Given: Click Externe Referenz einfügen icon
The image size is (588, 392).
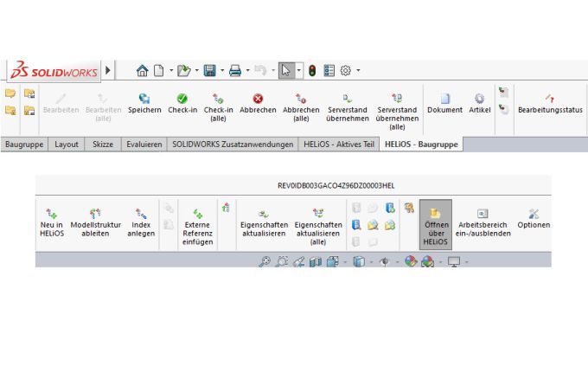Looking at the screenshot, I should pos(197,213).
